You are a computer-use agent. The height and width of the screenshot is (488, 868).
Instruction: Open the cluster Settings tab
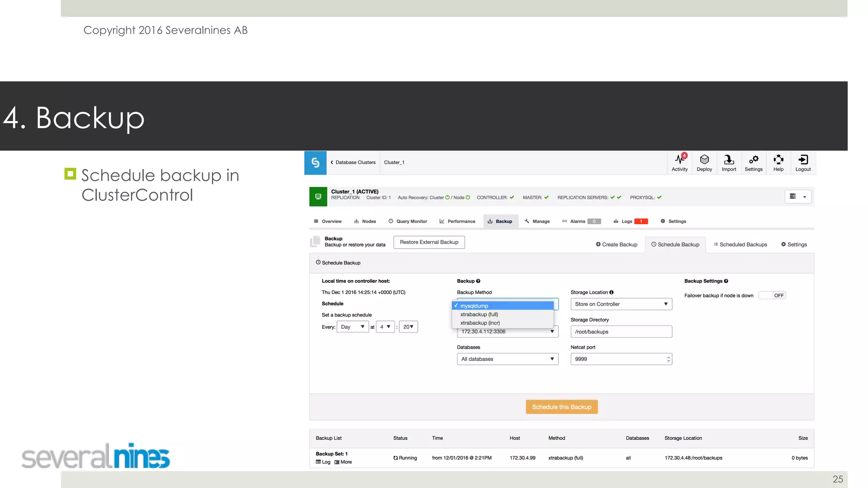click(673, 221)
